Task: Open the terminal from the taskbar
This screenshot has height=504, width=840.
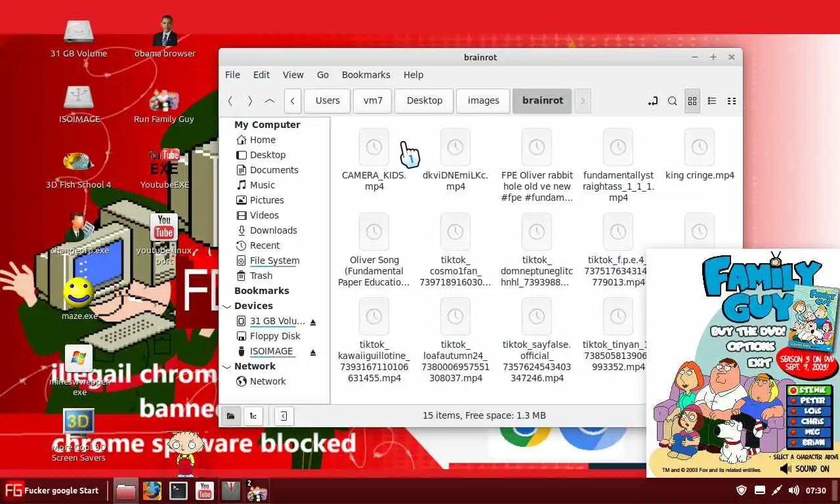Action: click(178, 490)
